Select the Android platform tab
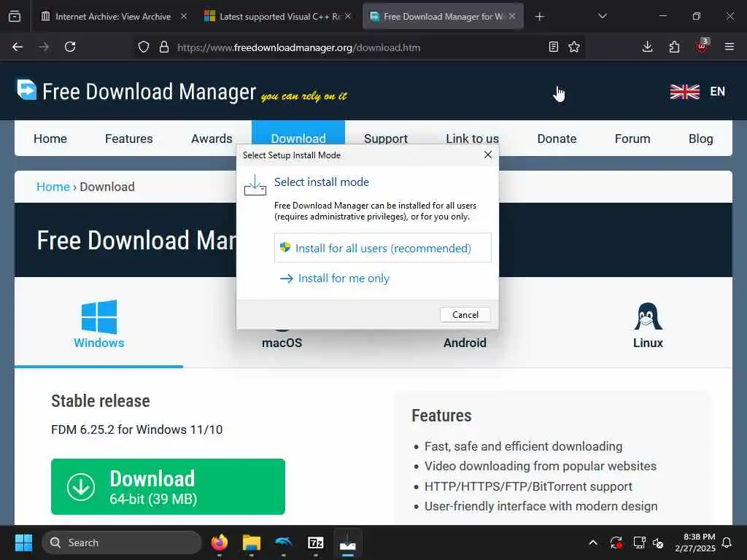This screenshot has width=747, height=560. point(465,343)
